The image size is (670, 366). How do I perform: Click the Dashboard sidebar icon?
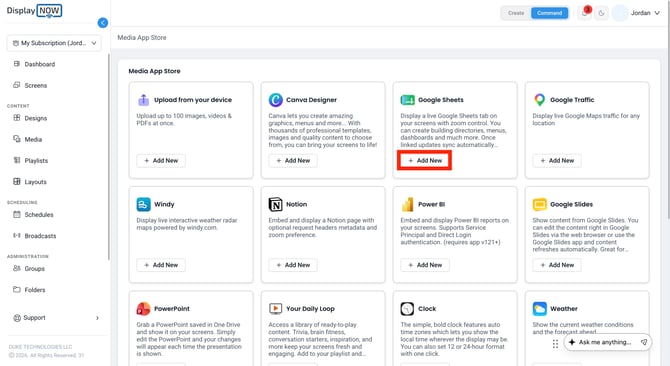(x=17, y=64)
